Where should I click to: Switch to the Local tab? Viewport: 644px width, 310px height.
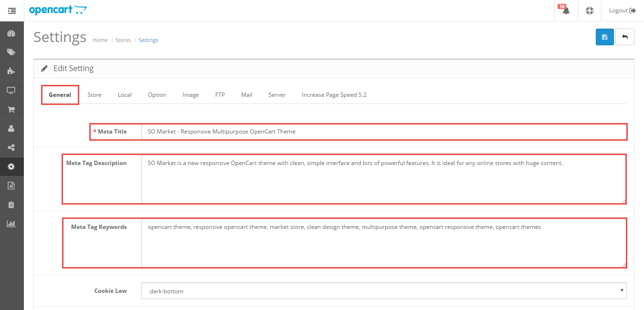(125, 95)
